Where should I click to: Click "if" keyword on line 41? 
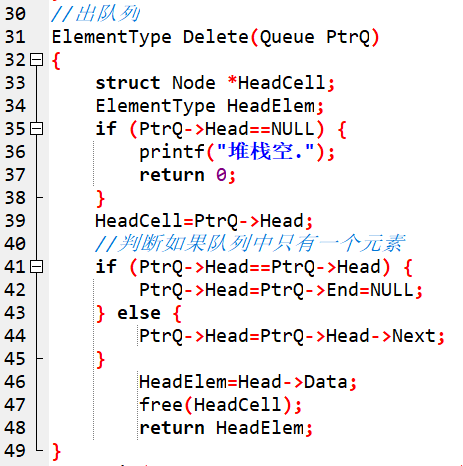[x=106, y=267]
